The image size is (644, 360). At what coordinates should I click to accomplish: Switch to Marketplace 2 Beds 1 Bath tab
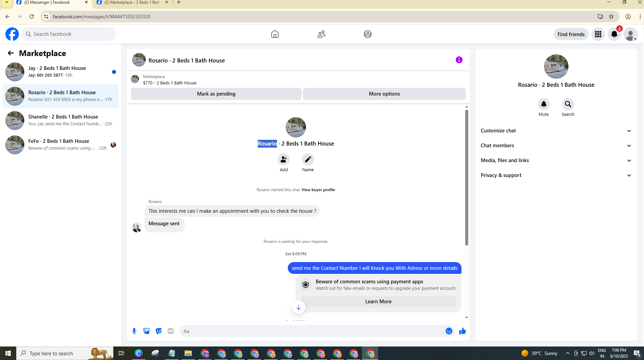pyautogui.click(x=132, y=2)
